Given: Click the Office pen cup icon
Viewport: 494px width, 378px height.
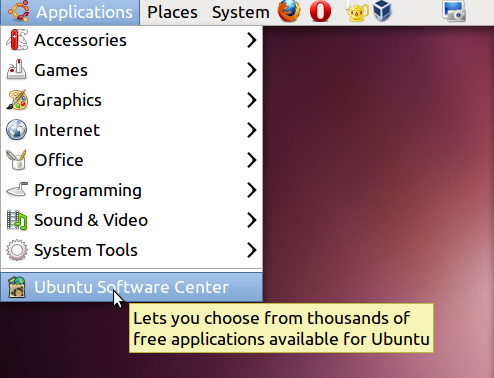Looking at the screenshot, I should [17, 160].
